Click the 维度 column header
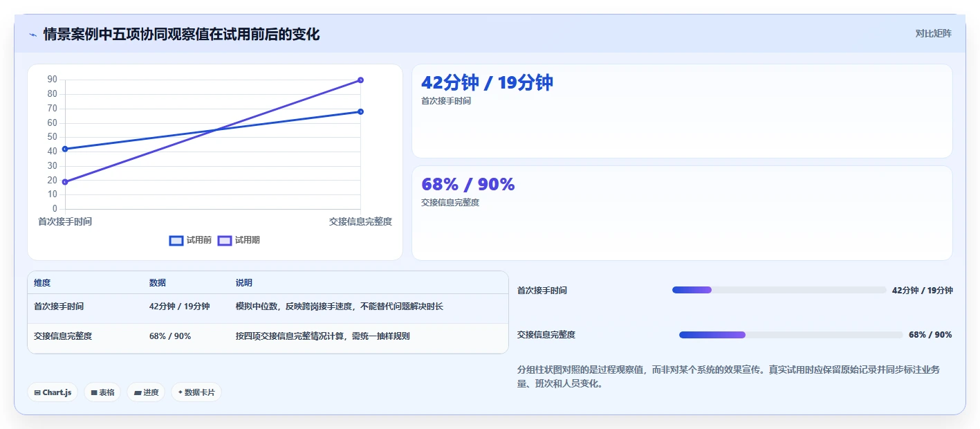 click(42, 283)
